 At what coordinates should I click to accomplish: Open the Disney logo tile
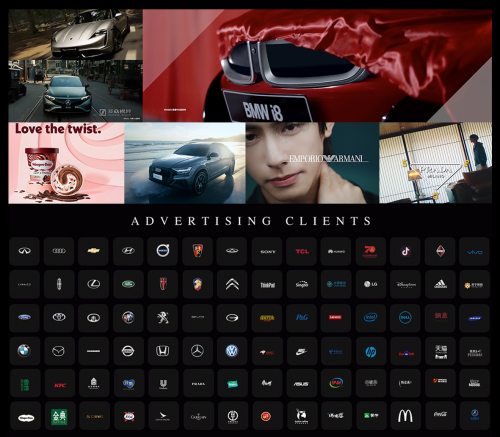pos(405,284)
